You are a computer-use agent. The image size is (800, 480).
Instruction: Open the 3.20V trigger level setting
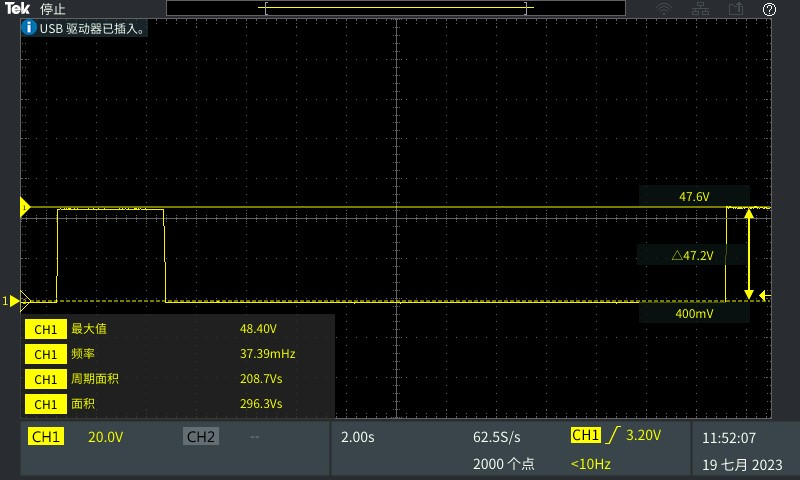tap(643, 436)
